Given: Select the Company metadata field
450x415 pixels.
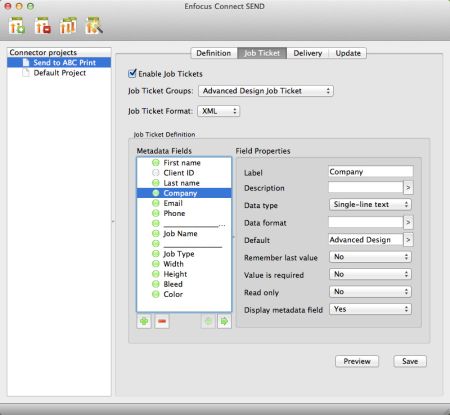Looking at the screenshot, I should 184,193.
